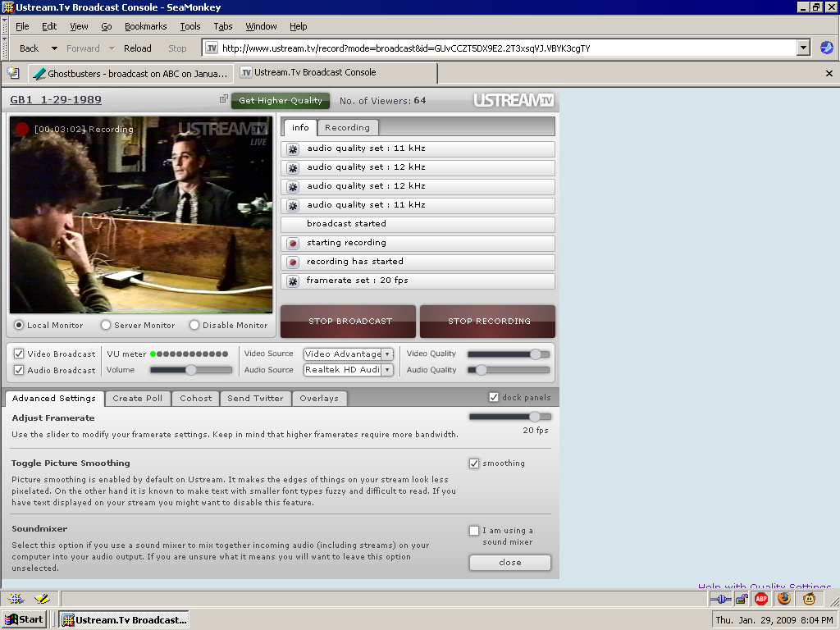Switch to the Ghostbusters browser tab
This screenshot has height=630, width=840.
click(x=130, y=73)
